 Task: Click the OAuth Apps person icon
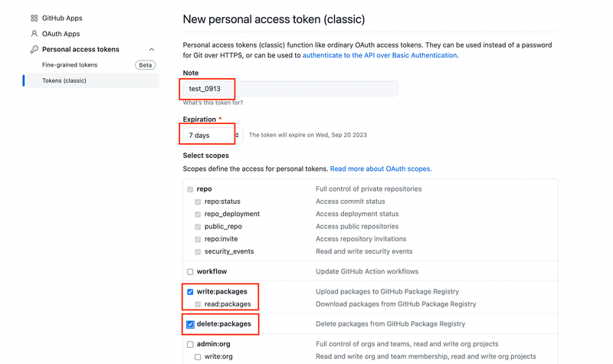coord(34,34)
